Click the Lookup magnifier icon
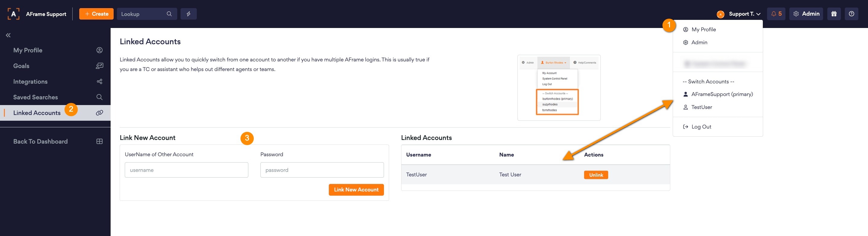Image resolution: width=868 pixels, height=236 pixels. tap(169, 14)
